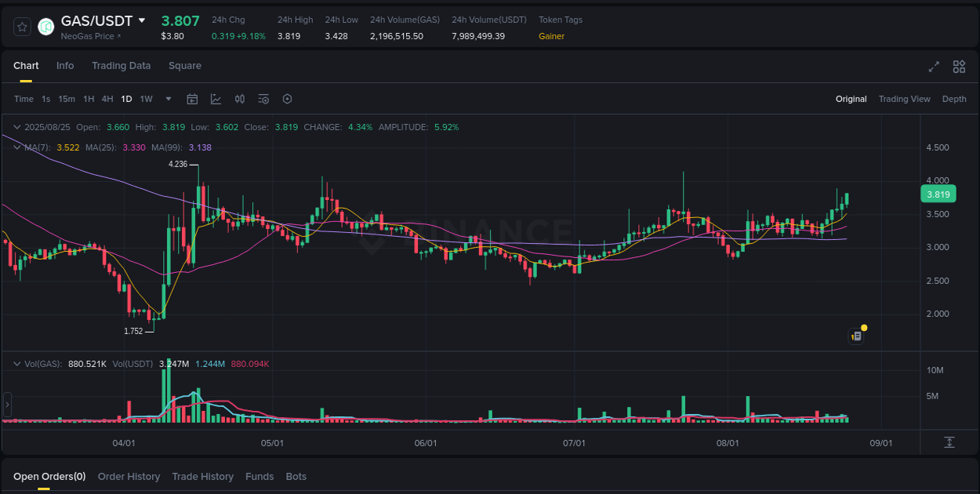Open the indicator settings icon
980x494 pixels.
tap(263, 99)
